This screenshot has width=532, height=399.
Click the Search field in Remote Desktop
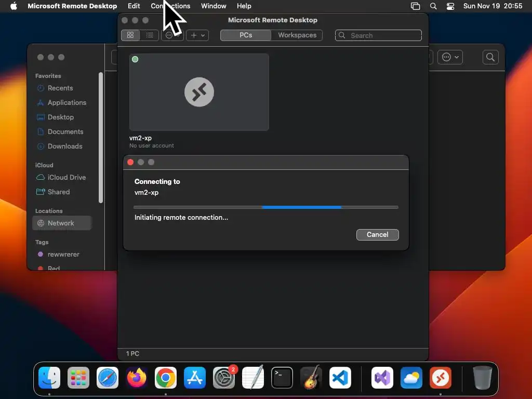tap(378, 35)
